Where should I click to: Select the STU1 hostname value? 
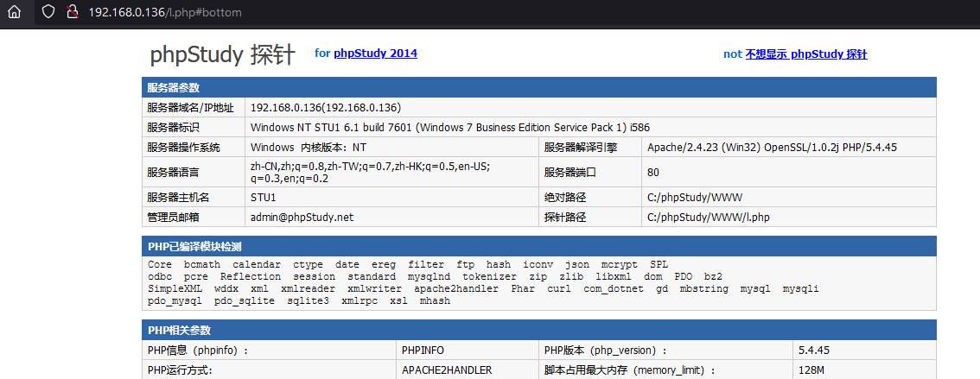(x=263, y=197)
